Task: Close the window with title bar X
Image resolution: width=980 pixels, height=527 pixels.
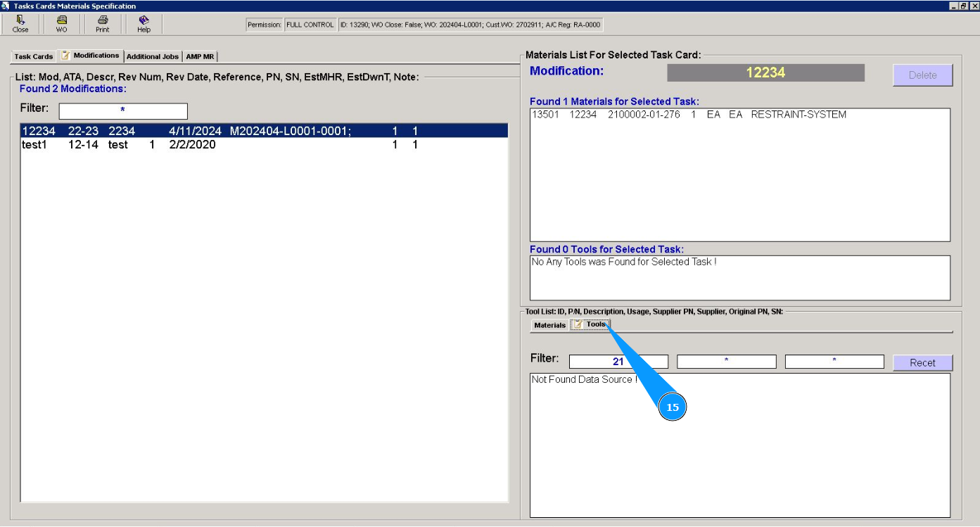Action: pyautogui.click(x=974, y=6)
